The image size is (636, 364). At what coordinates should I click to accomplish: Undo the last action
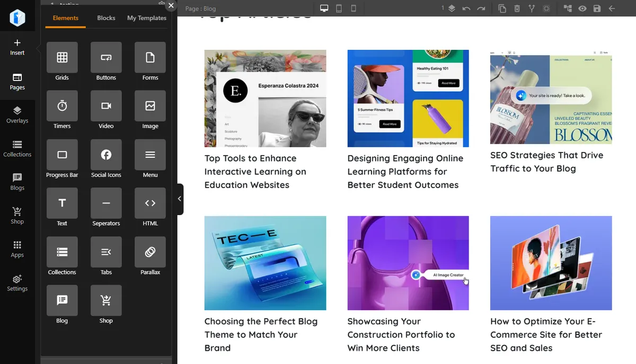[466, 8]
